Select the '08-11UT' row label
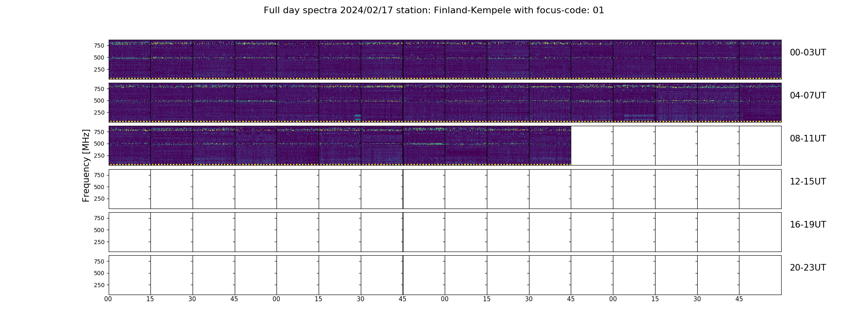 tap(808, 139)
